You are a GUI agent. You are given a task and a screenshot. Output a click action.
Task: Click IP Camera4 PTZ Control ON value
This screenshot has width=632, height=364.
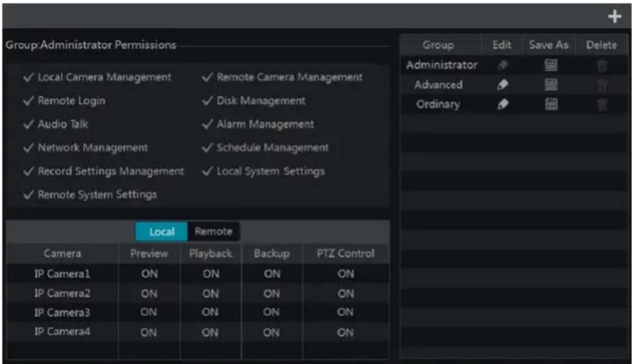[345, 333]
